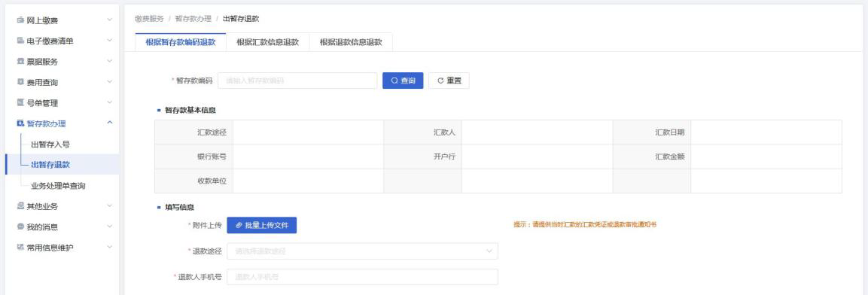The height and width of the screenshot is (295, 868).
Task: Collapse the 暂存款办理 menu chevron
Action: [x=110, y=123]
